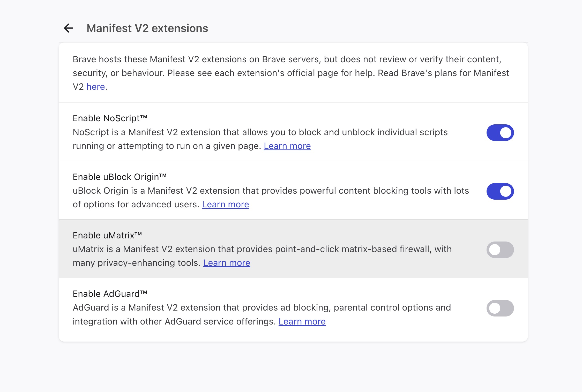
Task: Select the 'Enable NoScript™' label
Action: [110, 118]
